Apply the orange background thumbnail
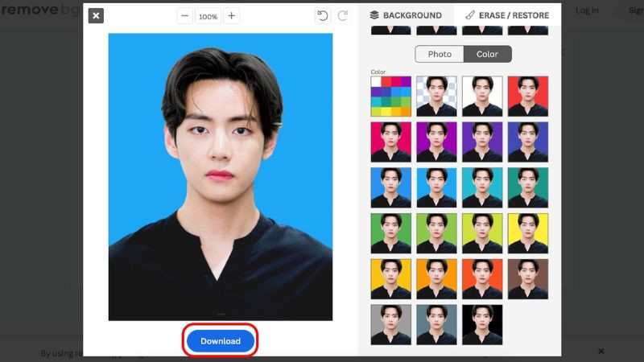Image resolution: width=644 pixels, height=362 pixels. tap(436, 279)
